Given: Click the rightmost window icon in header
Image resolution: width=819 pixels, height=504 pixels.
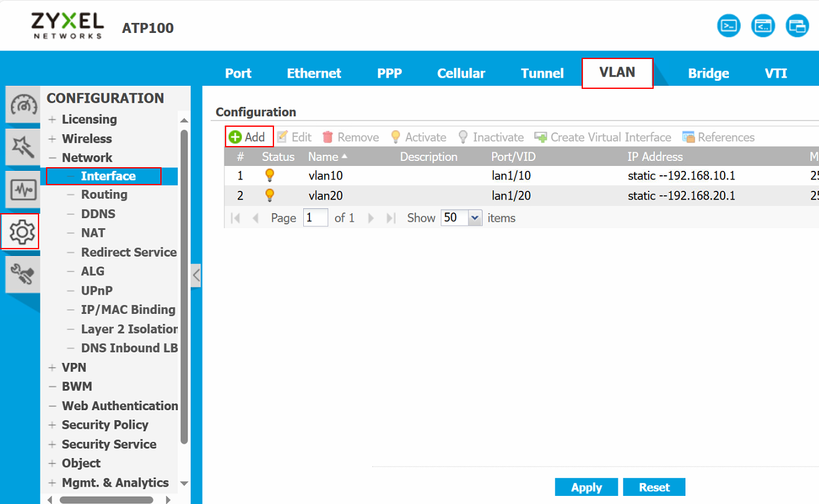Looking at the screenshot, I should tap(797, 25).
